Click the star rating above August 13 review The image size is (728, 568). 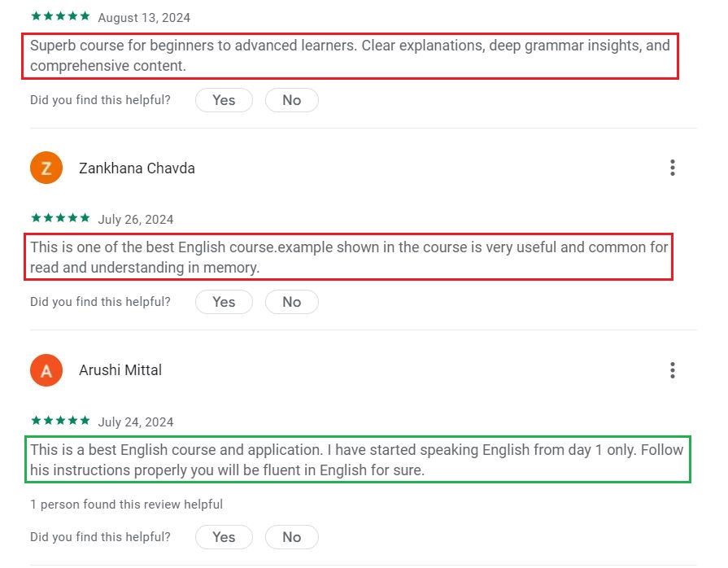(x=60, y=16)
